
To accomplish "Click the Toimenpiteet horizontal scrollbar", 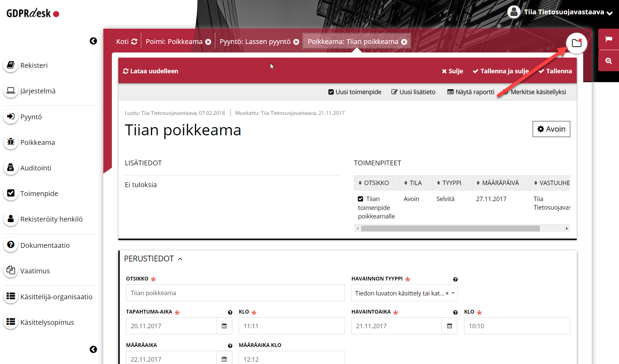I will (x=450, y=229).
